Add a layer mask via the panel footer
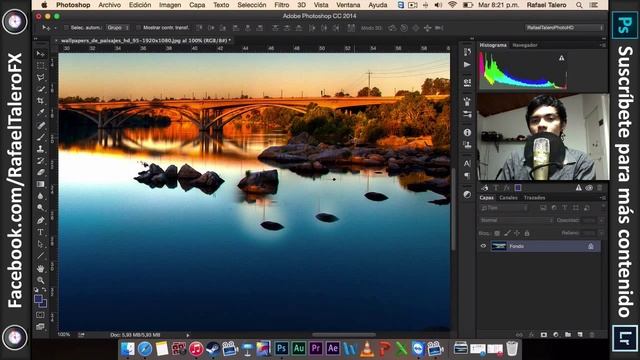 [544, 335]
